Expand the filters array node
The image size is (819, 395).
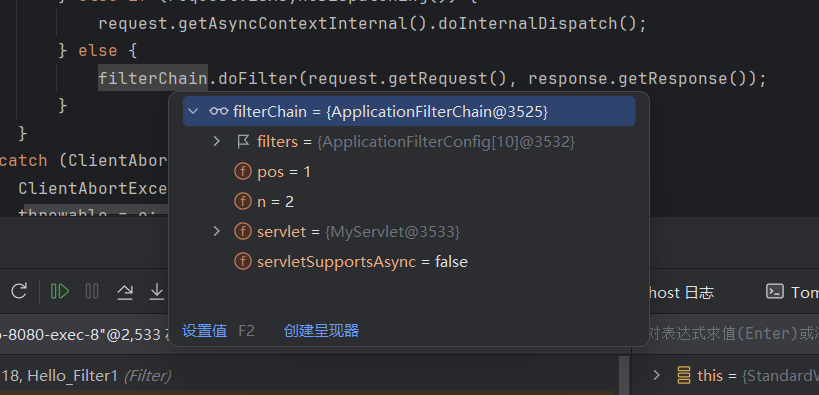pyautogui.click(x=217, y=141)
